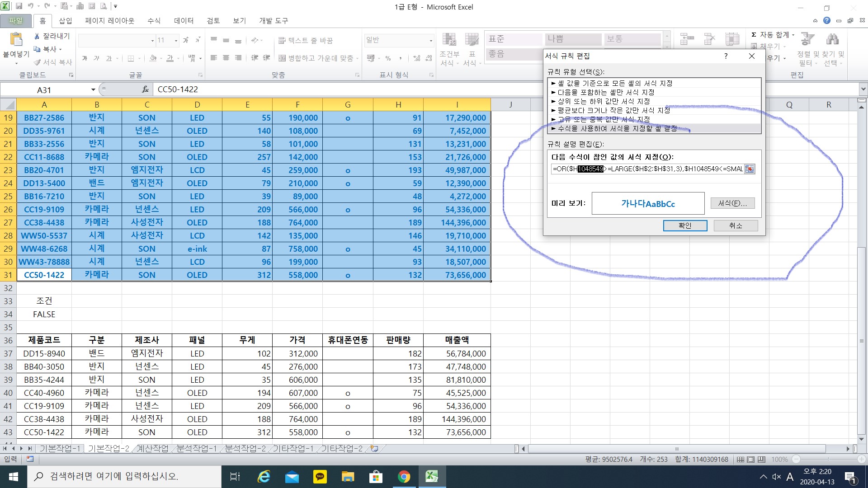Expand the Name Box dropdown arrow
868x488 pixels.
(93, 90)
